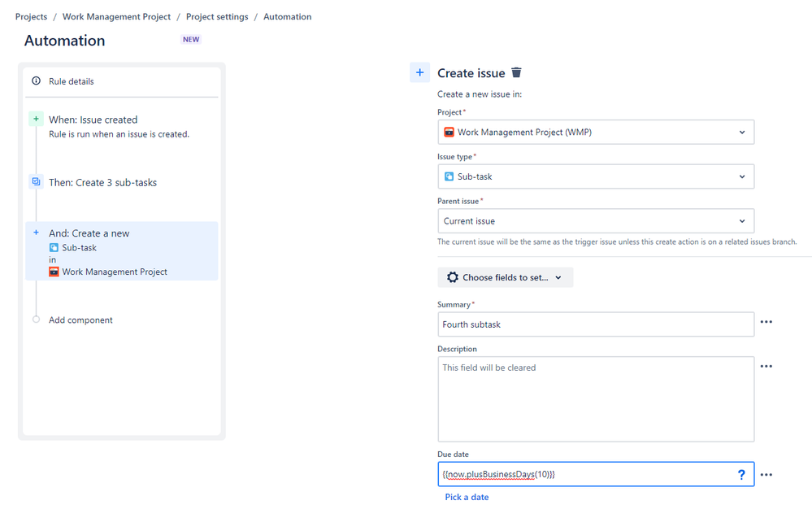The width and height of the screenshot is (812, 509).
Task: Click the Work Management Project icon in the sidebar
Action: point(54,272)
